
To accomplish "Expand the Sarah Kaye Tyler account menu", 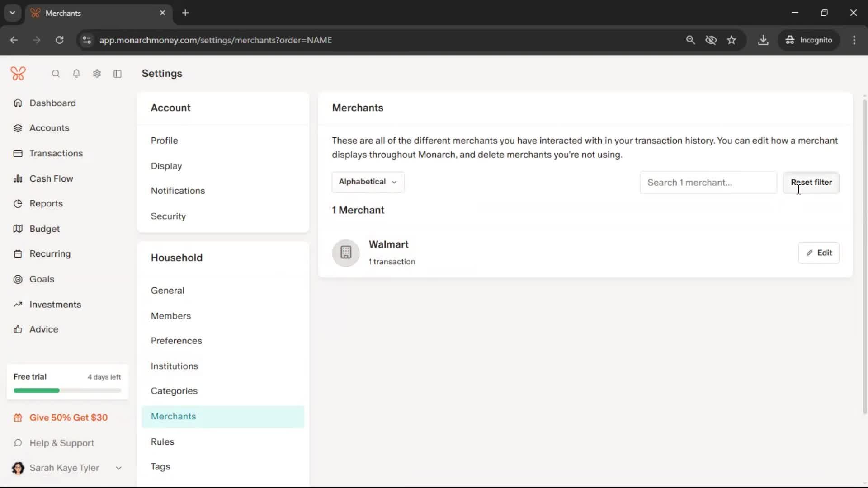I will 118,468.
